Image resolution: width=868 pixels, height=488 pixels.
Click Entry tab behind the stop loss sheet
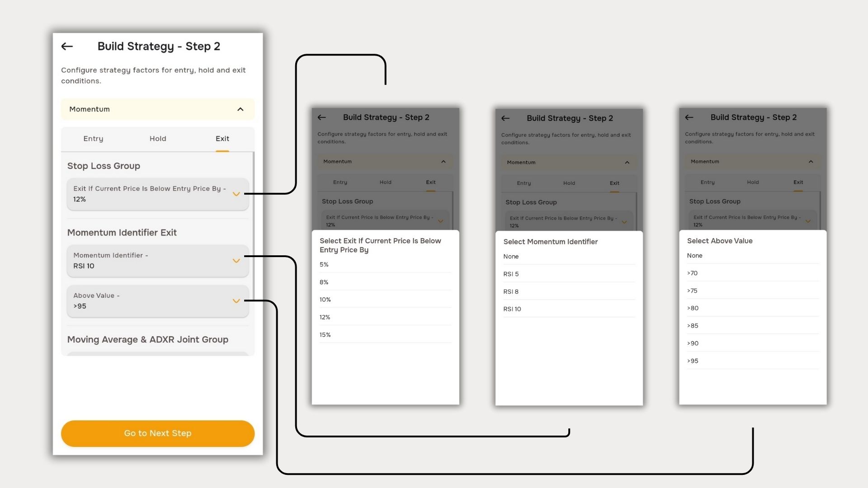(x=340, y=183)
